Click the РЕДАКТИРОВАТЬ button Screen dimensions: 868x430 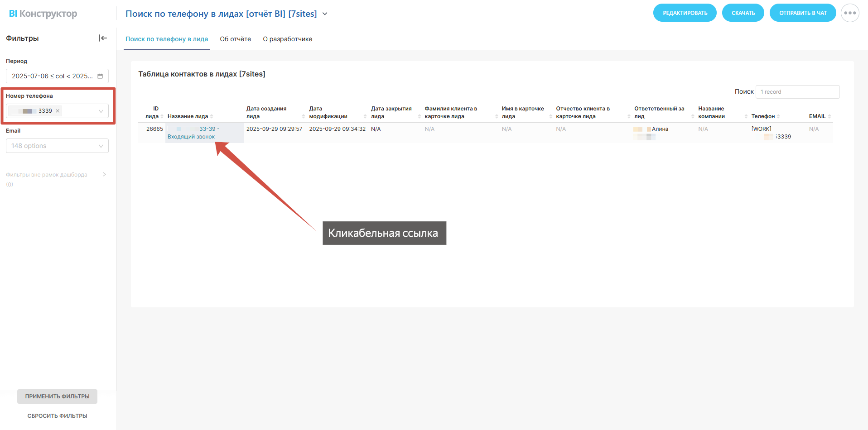coord(685,13)
